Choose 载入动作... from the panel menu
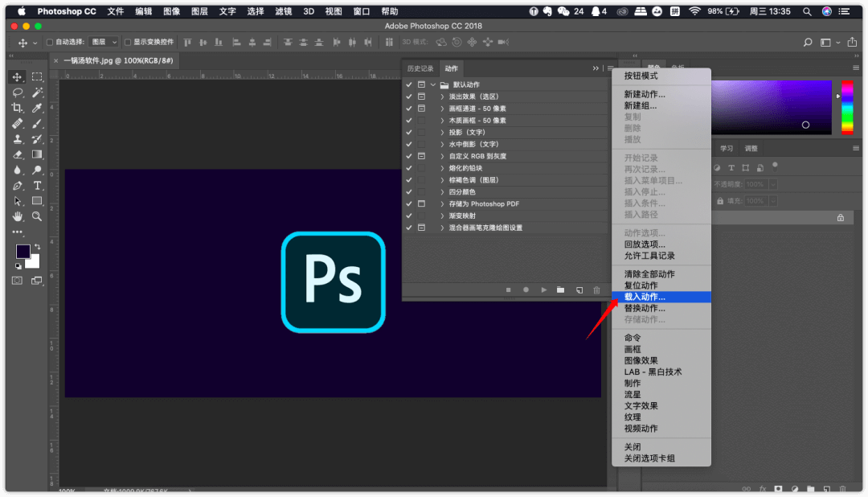 pyautogui.click(x=661, y=297)
